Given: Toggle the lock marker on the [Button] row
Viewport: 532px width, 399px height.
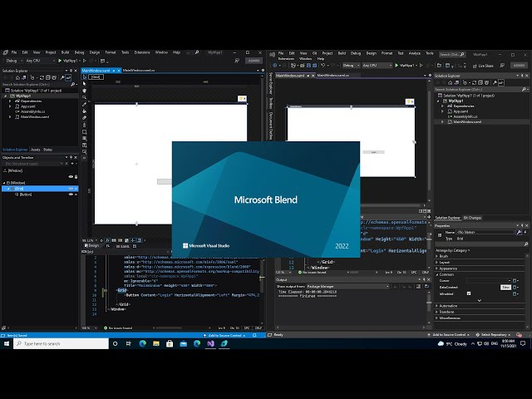Looking at the screenshot, I should click(76, 195).
